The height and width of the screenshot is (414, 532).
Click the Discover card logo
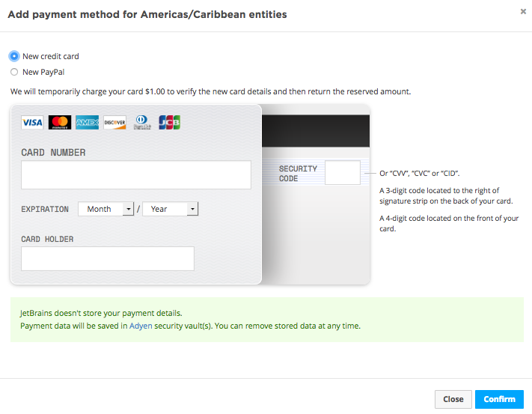(x=114, y=122)
